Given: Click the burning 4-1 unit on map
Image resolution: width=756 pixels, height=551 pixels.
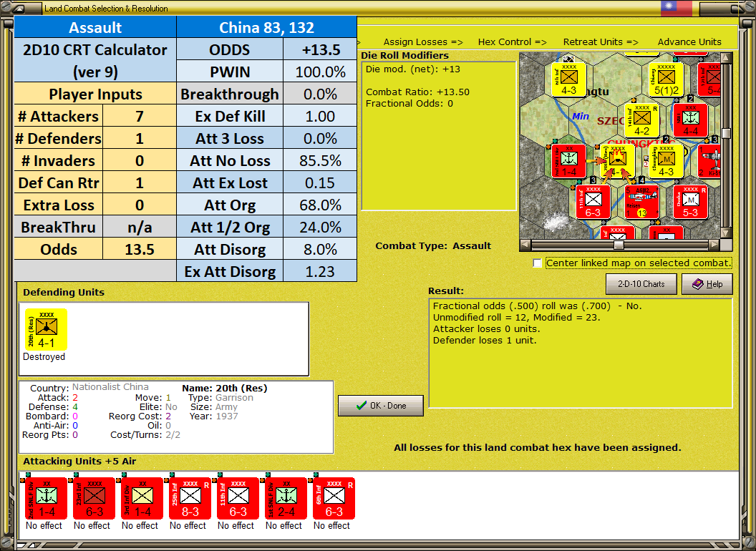Looking at the screenshot, I should pyautogui.click(x=618, y=161).
